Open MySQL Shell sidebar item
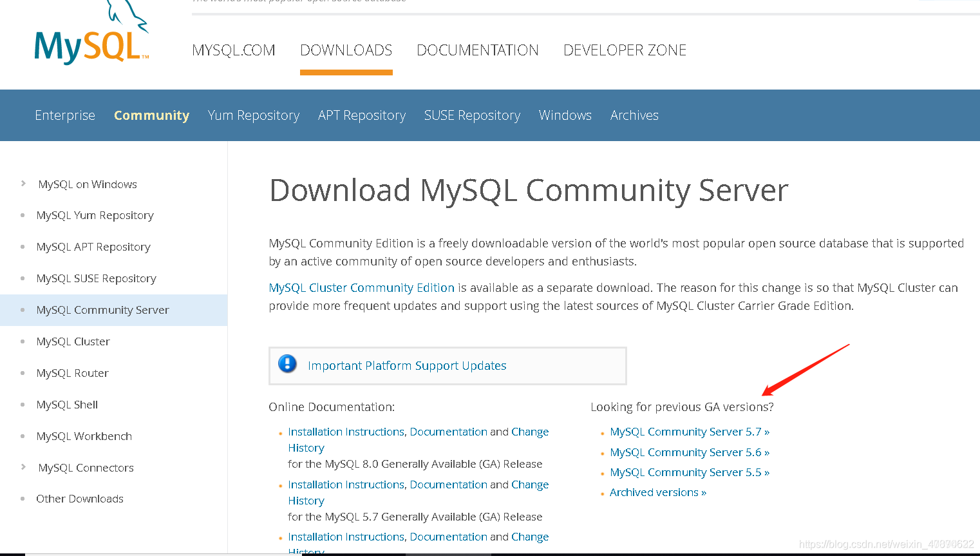Screen dimensions: 980x556 [x=67, y=405]
